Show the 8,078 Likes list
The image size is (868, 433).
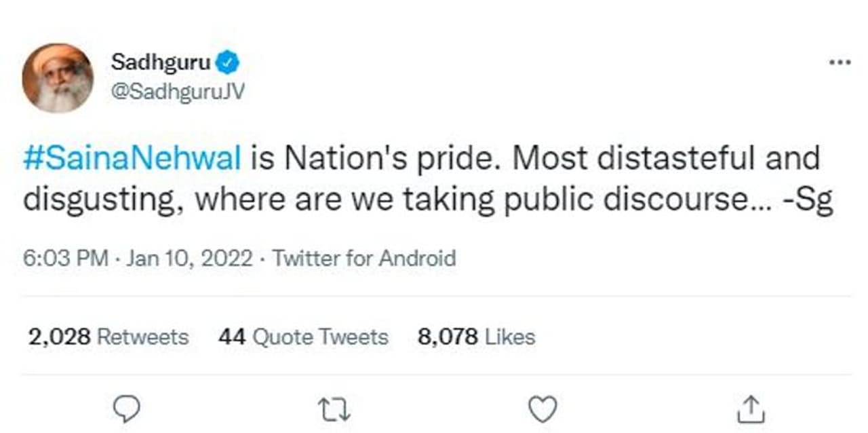[476, 337]
